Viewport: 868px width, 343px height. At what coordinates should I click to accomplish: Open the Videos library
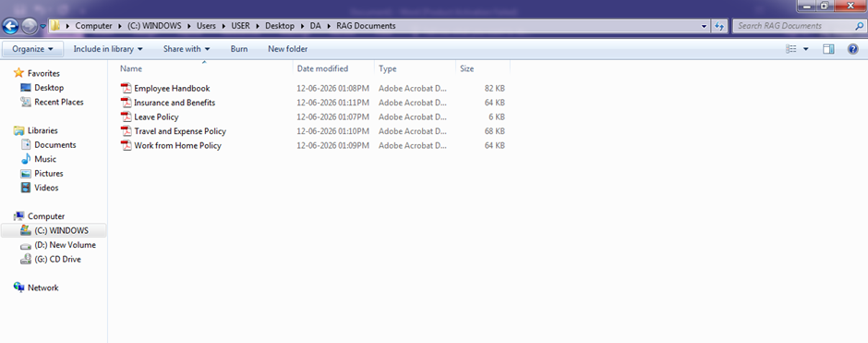46,188
